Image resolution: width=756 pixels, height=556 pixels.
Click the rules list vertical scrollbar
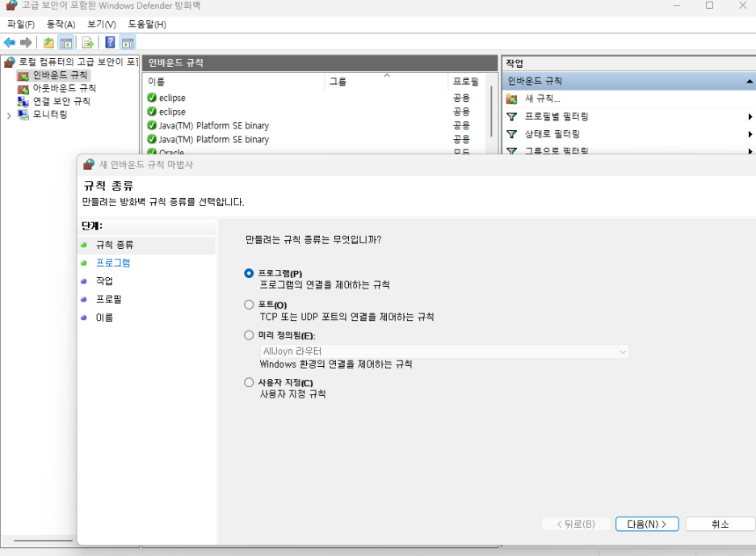click(491, 111)
